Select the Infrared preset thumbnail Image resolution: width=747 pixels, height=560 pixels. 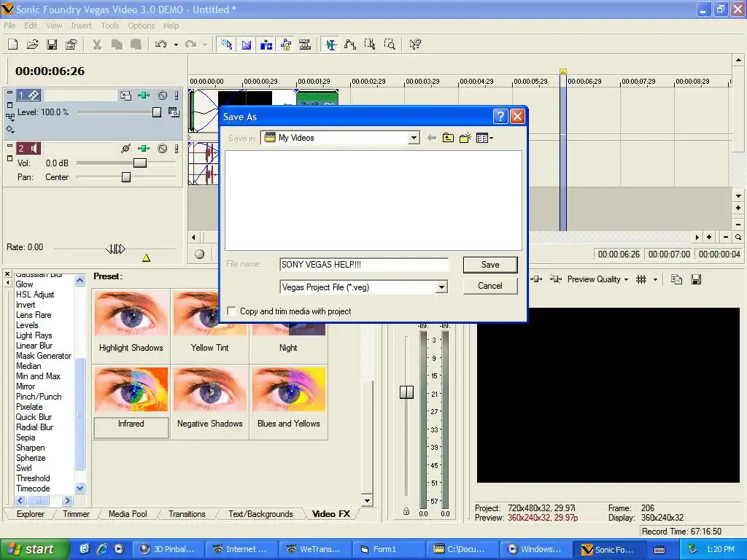coord(131,389)
